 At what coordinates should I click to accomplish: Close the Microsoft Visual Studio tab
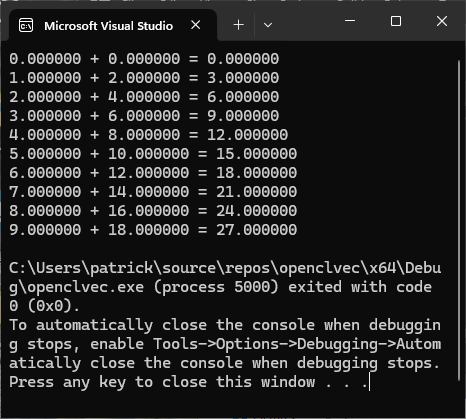pos(196,25)
